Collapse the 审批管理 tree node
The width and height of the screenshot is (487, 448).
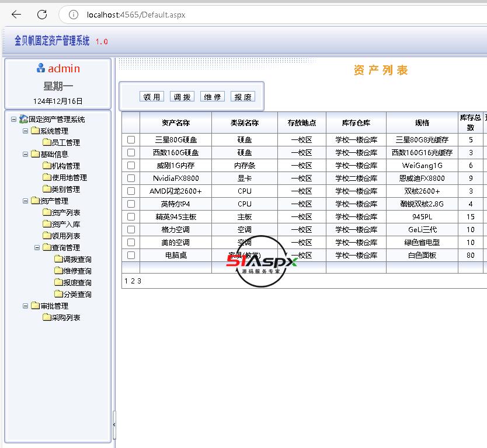click(26, 306)
